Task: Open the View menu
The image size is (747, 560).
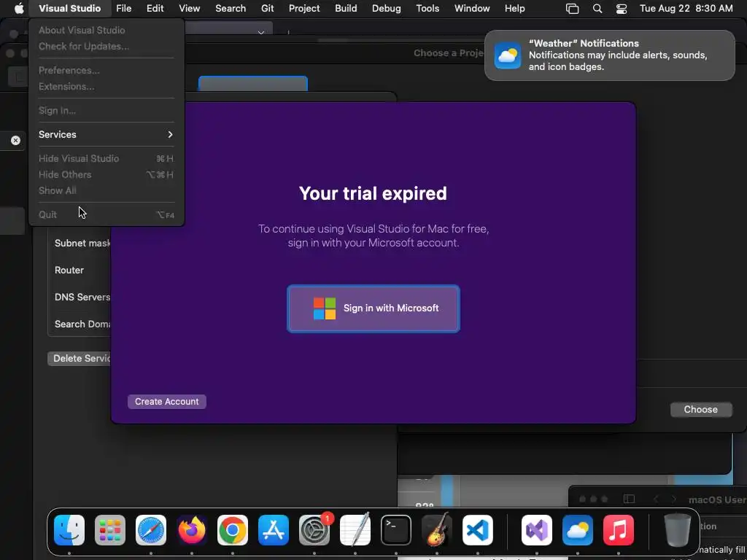Action: 189,8
